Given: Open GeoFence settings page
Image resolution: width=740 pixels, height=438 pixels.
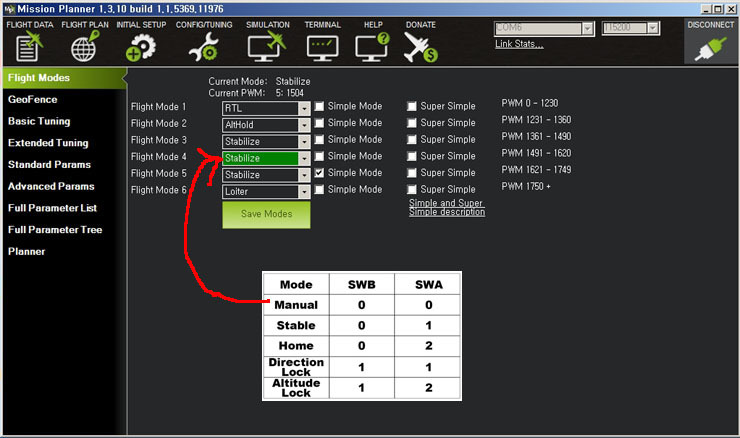Looking at the screenshot, I should tap(33, 100).
